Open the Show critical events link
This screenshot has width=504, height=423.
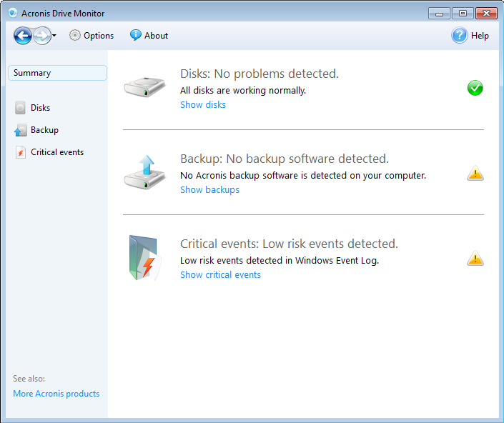(220, 275)
